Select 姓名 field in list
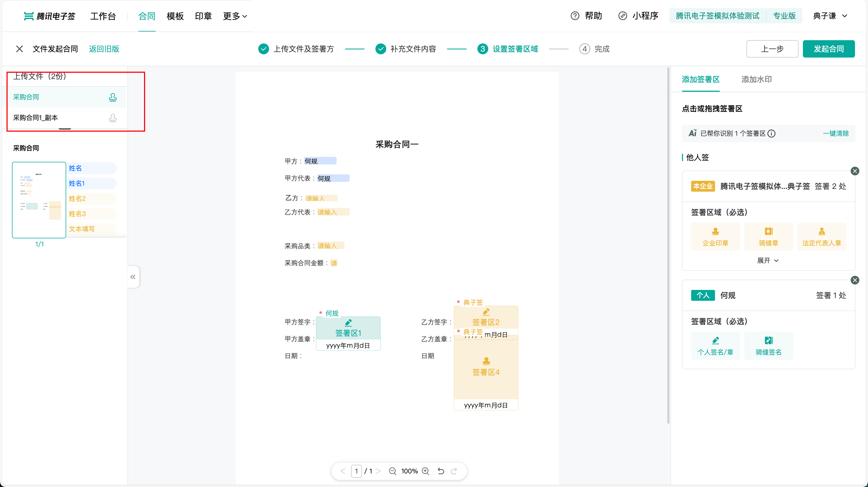 (92, 168)
